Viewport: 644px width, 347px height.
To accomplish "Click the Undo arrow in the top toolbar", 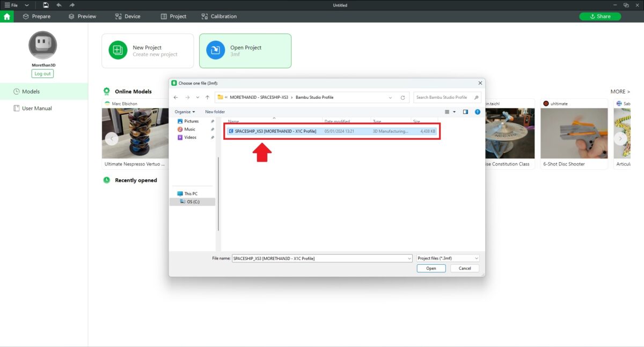I will pyautogui.click(x=59, y=5).
